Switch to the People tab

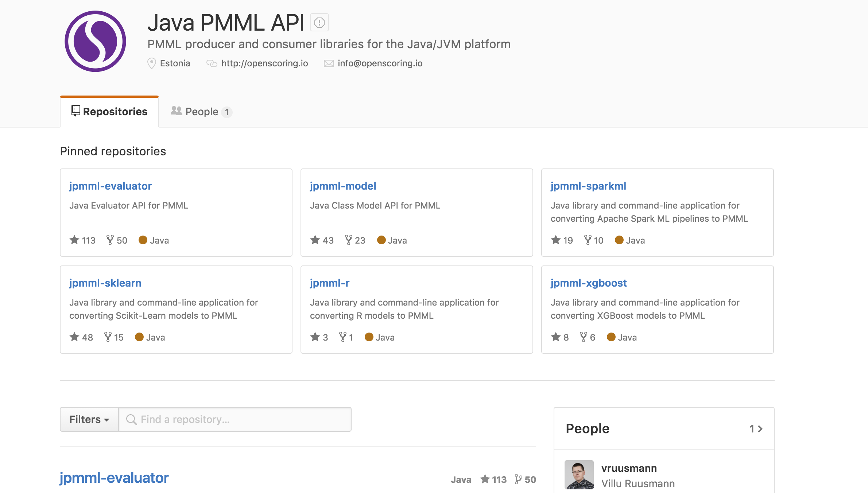[x=201, y=112]
